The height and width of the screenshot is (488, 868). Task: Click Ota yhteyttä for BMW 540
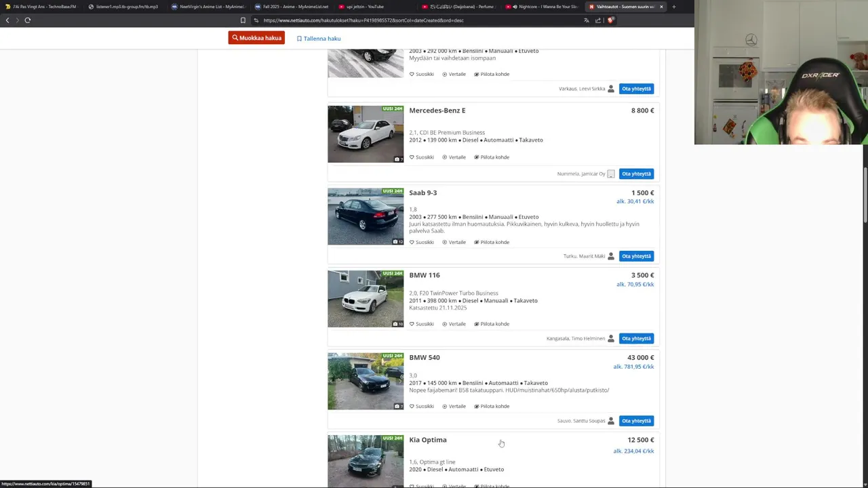point(636,421)
